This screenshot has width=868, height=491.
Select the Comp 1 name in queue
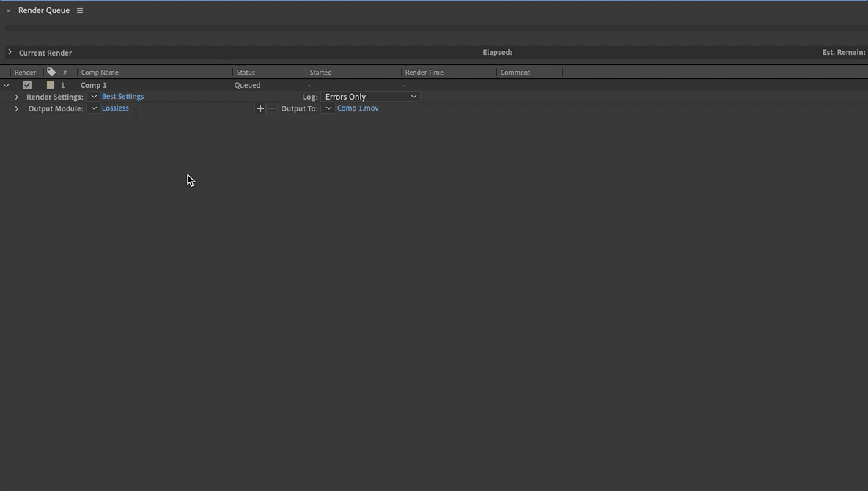coord(94,85)
